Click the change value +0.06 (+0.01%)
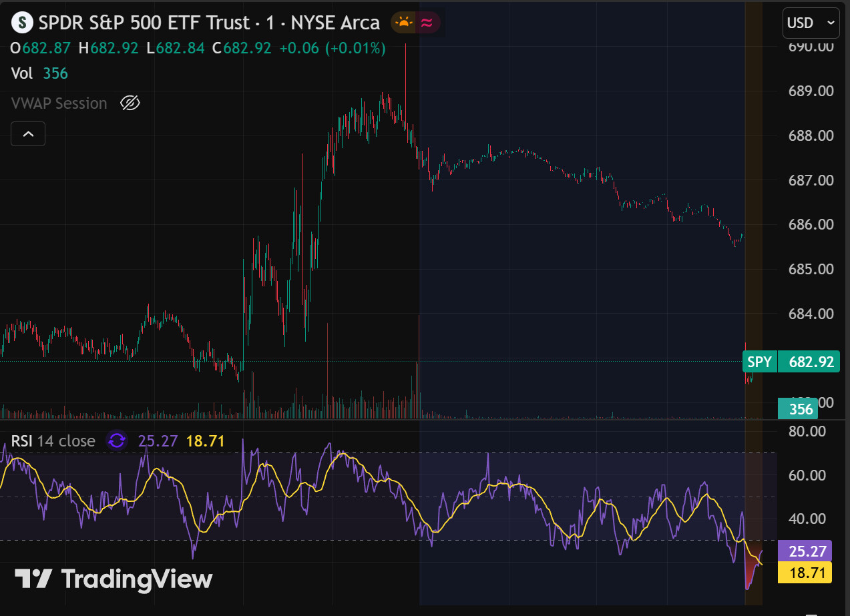This screenshot has width=850, height=616. [333, 48]
